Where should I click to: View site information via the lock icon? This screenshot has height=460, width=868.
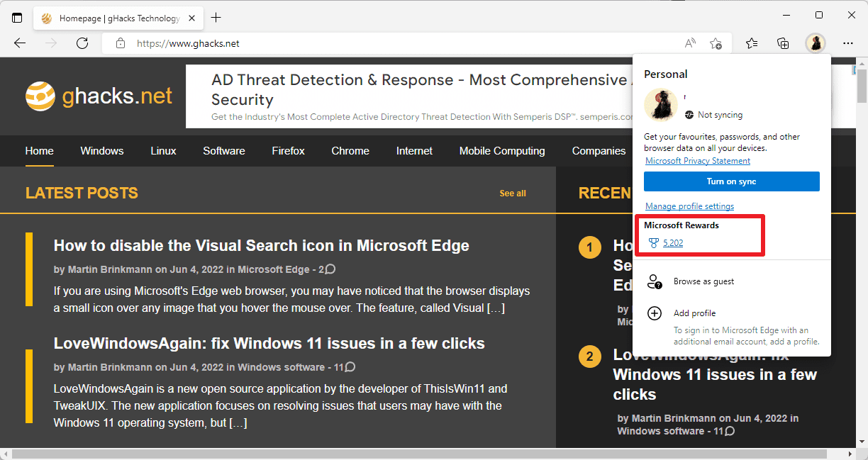[121, 43]
